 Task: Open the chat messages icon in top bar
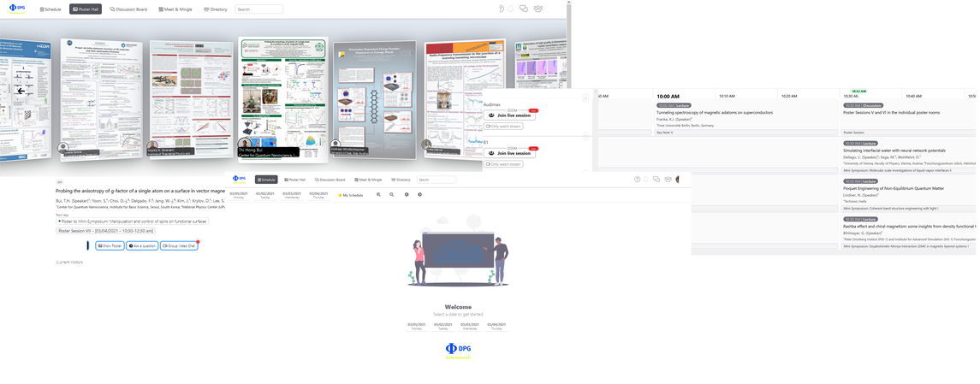tap(524, 9)
